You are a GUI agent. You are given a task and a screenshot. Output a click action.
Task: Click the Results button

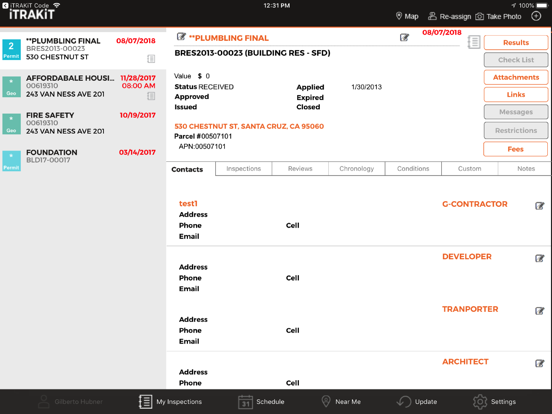coord(516,43)
